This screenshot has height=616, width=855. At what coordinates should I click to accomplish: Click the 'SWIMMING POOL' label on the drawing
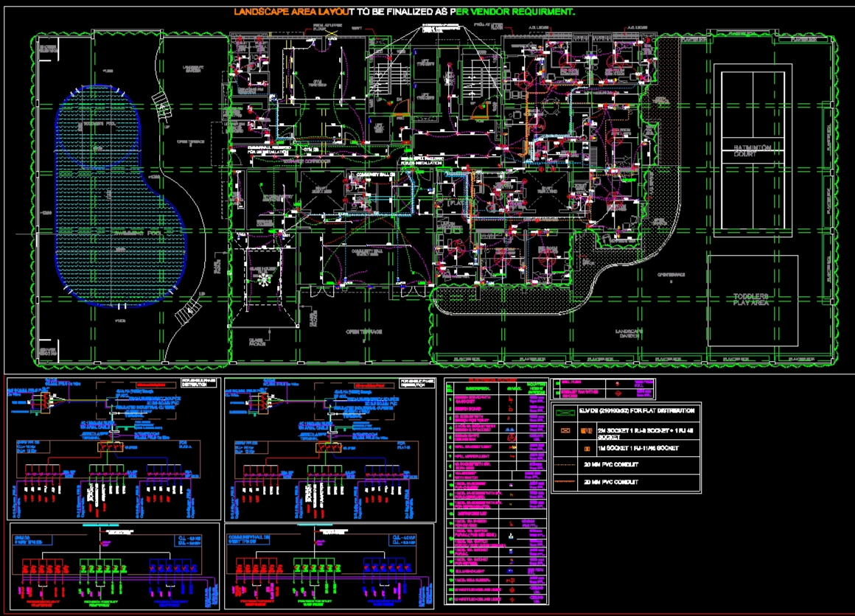137,233
